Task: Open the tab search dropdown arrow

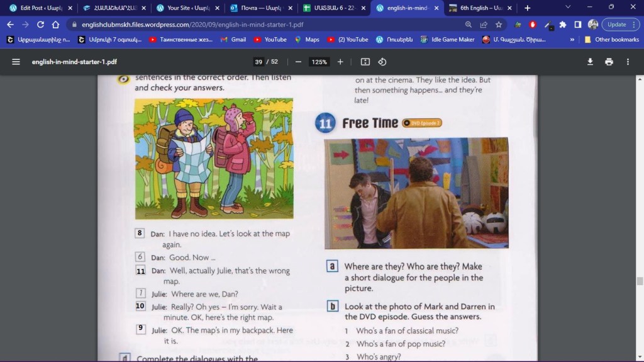Action: point(568,8)
